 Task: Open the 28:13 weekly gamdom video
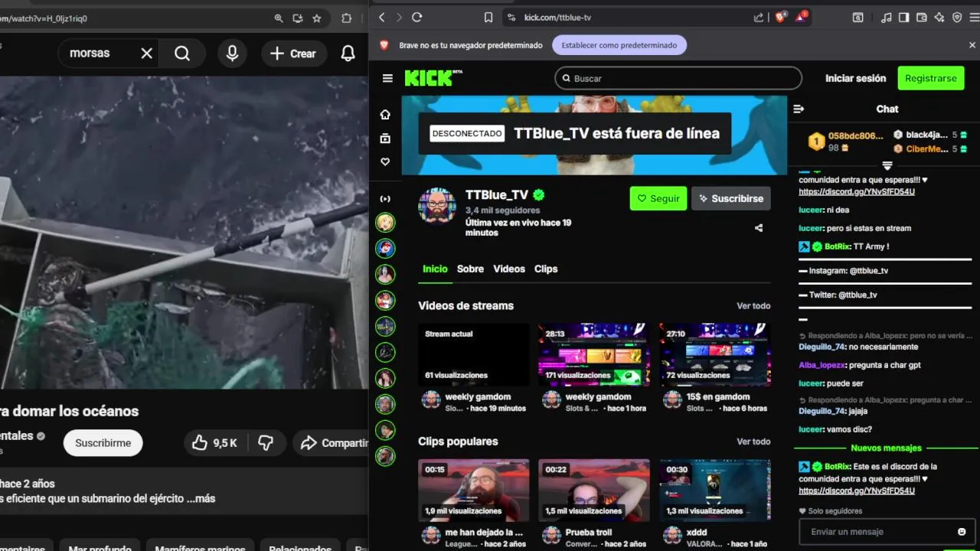point(594,354)
